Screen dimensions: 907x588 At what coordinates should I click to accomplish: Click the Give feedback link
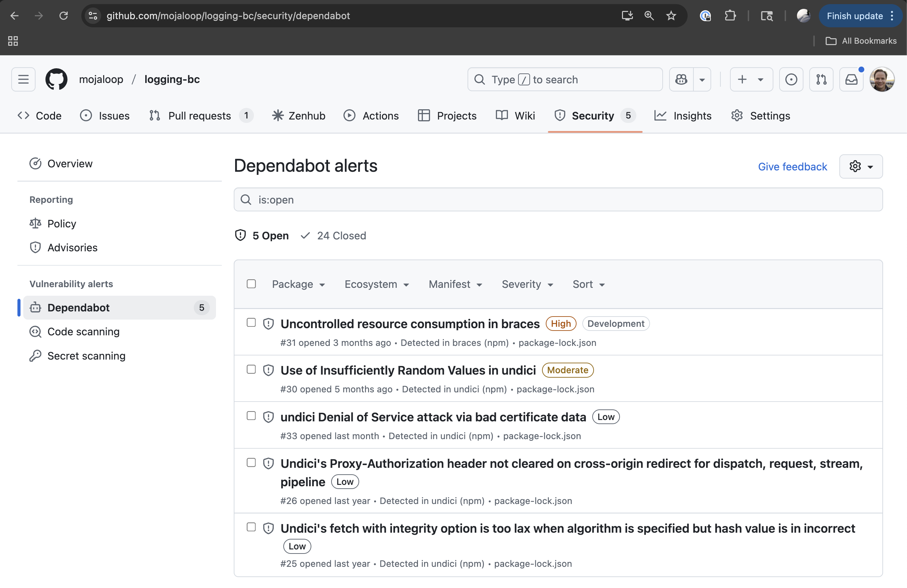pos(792,166)
